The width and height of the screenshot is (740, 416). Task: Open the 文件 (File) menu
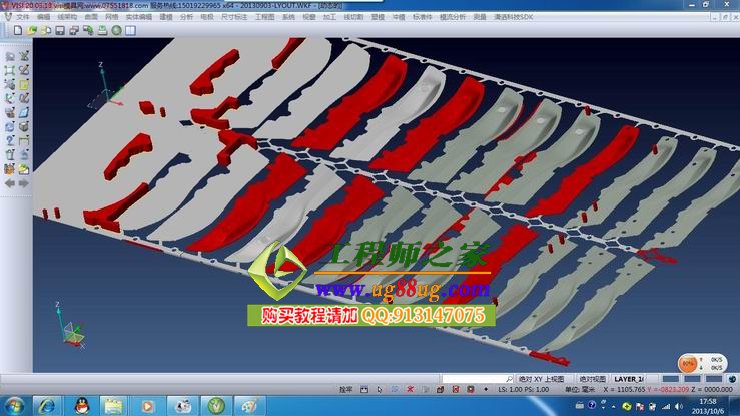(x=23, y=17)
